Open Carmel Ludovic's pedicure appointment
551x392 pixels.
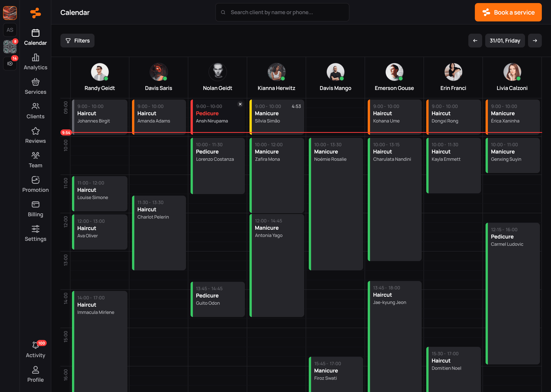[513, 293]
